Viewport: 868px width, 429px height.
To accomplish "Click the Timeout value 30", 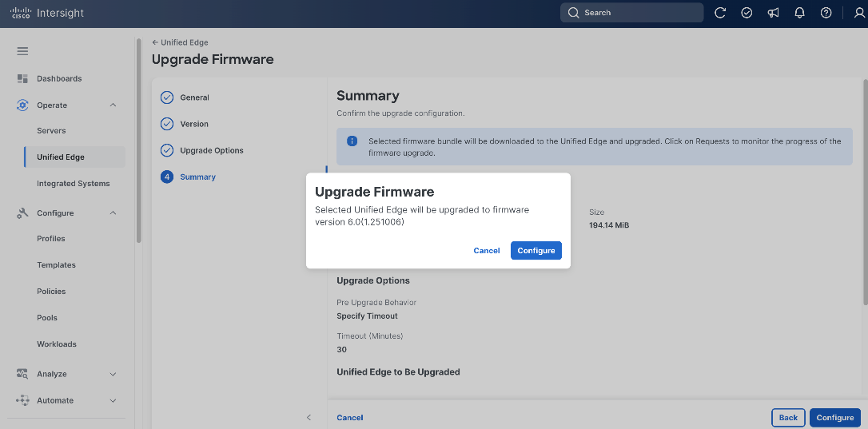I will tap(341, 350).
